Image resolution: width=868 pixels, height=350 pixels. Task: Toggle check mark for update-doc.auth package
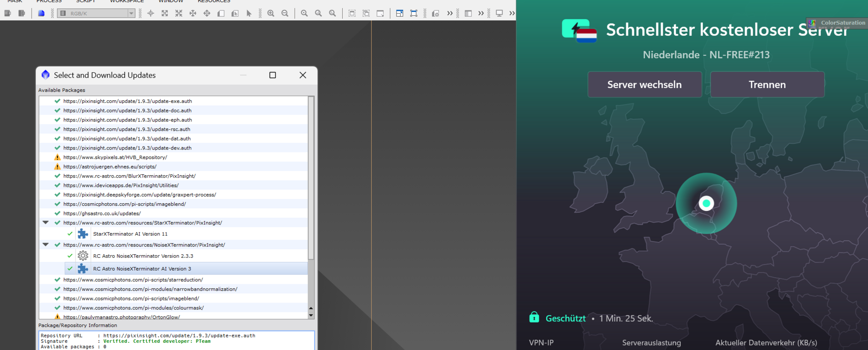pyautogui.click(x=57, y=110)
